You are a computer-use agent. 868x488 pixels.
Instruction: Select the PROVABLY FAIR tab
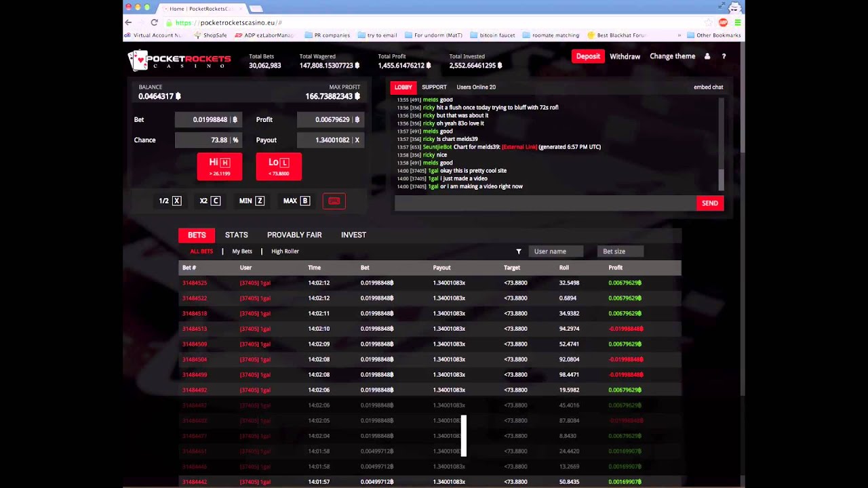point(294,235)
